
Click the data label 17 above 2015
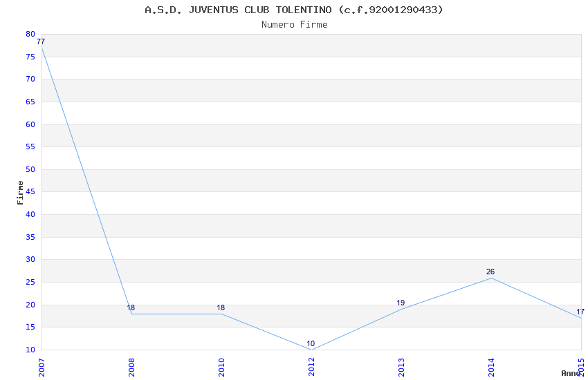point(580,312)
